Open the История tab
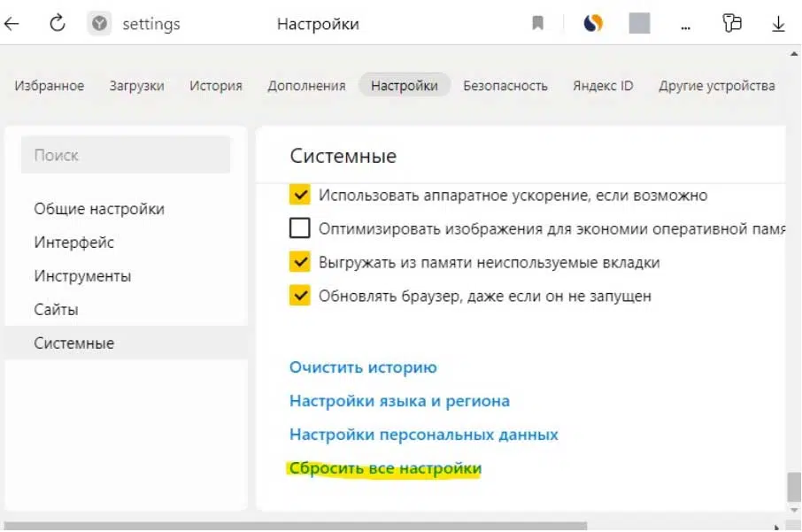The width and height of the screenshot is (802, 532). [216, 86]
